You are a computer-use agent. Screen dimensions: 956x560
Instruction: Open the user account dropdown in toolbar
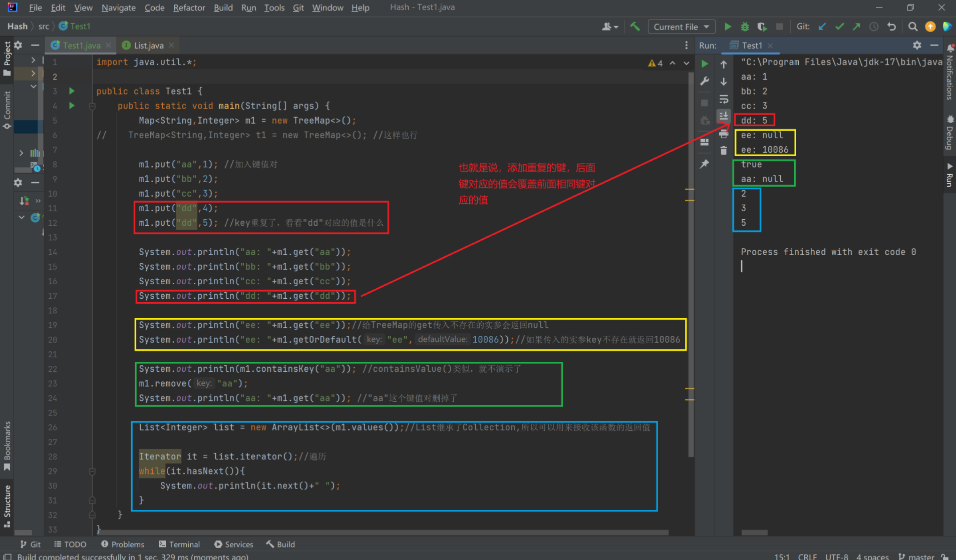(610, 27)
